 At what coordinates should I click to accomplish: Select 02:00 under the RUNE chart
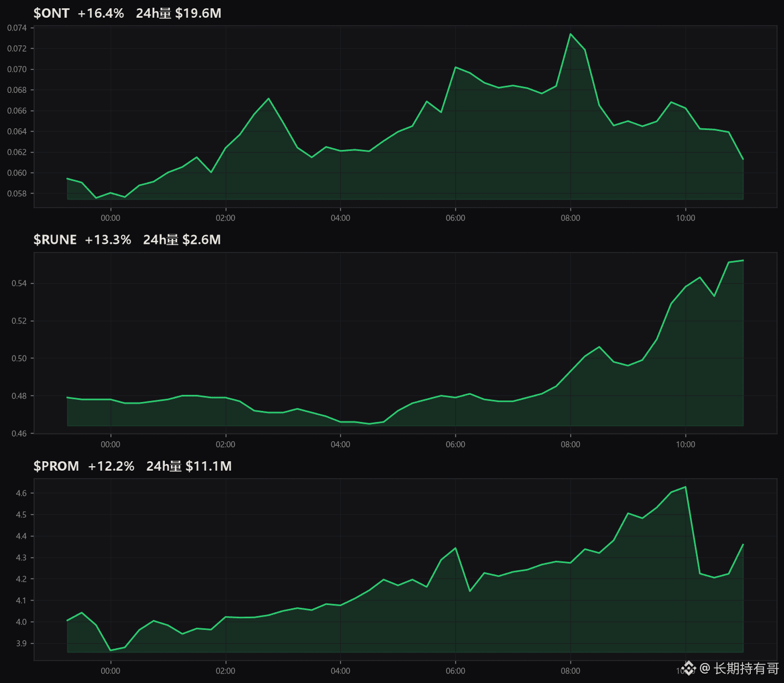point(226,444)
